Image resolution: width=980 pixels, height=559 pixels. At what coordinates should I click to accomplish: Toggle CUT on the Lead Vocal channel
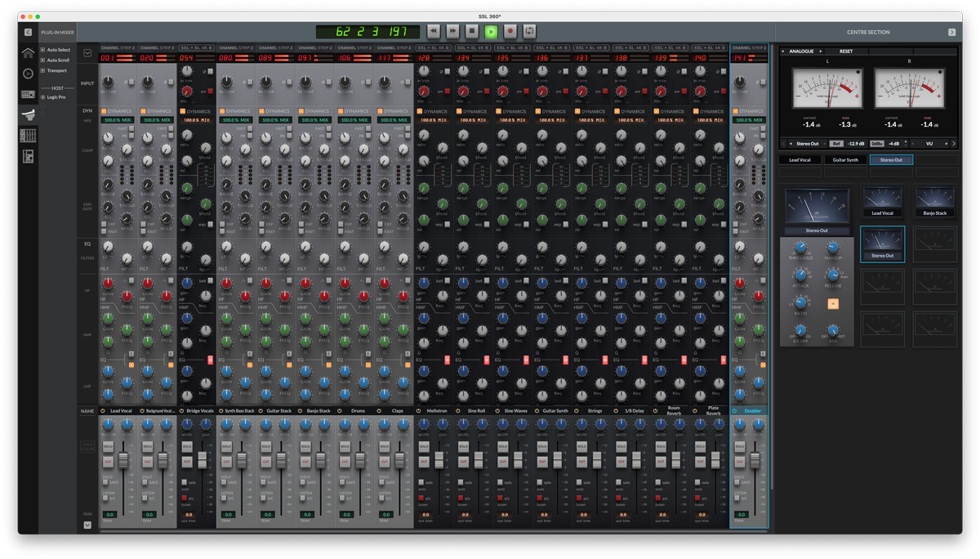[108, 462]
